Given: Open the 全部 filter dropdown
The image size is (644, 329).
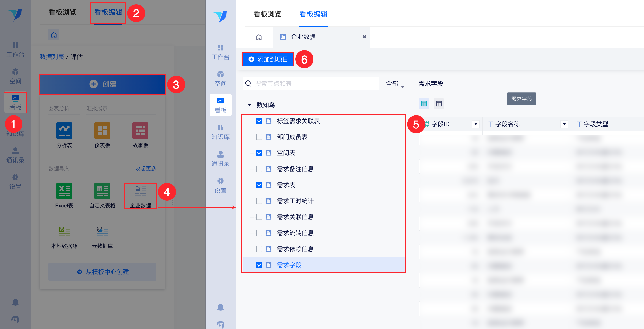Looking at the screenshot, I should [395, 84].
